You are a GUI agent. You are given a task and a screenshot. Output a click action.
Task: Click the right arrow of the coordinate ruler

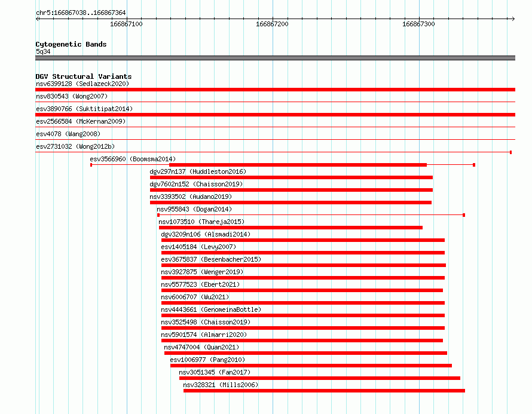click(x=513, y=19)
